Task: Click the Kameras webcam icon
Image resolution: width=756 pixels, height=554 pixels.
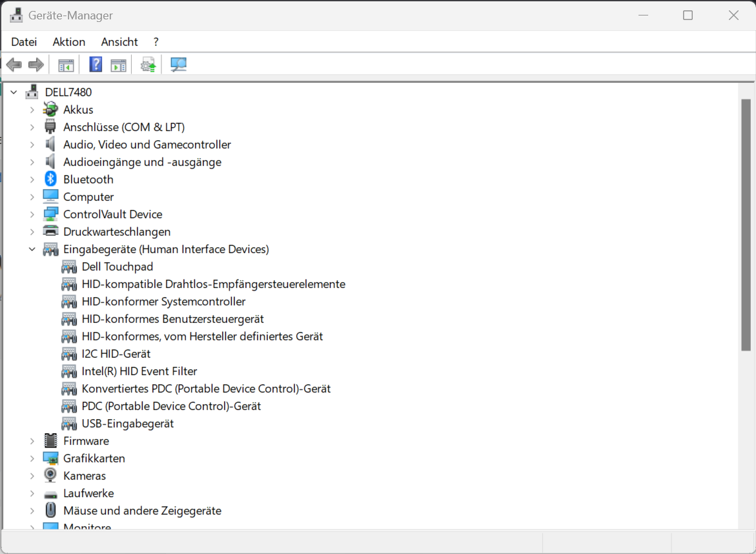Action: [x=50, y=476]
